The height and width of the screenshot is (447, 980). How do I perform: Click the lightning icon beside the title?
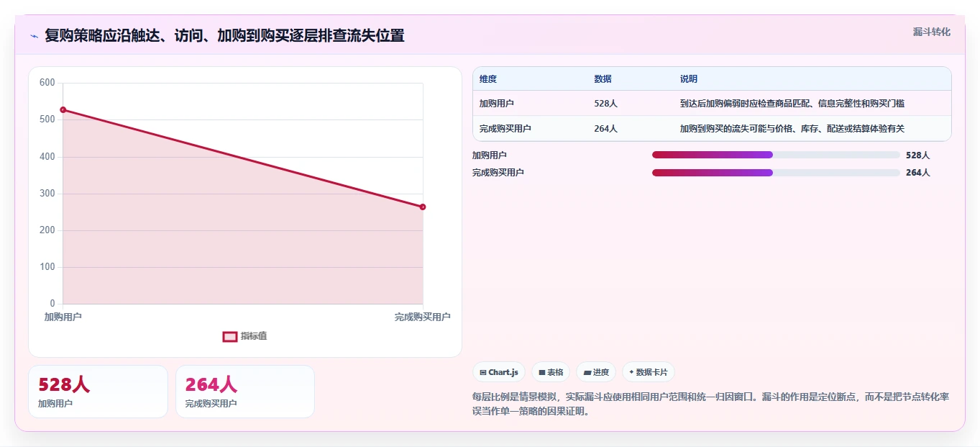tap(34, 36)
